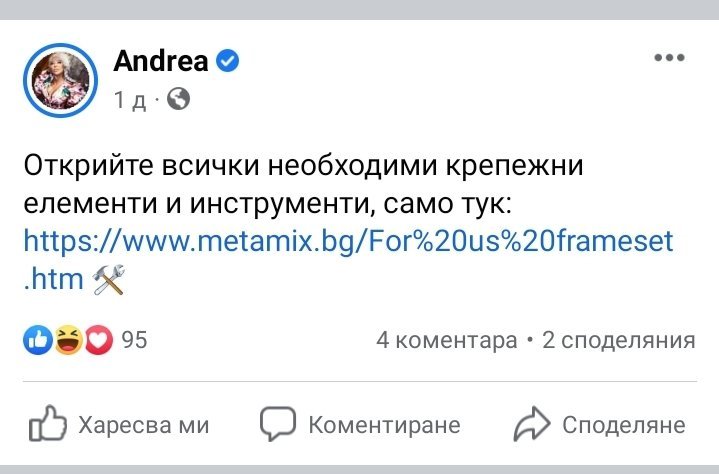
Task: Open the three-dot post options menu
Action: (668, 58)
